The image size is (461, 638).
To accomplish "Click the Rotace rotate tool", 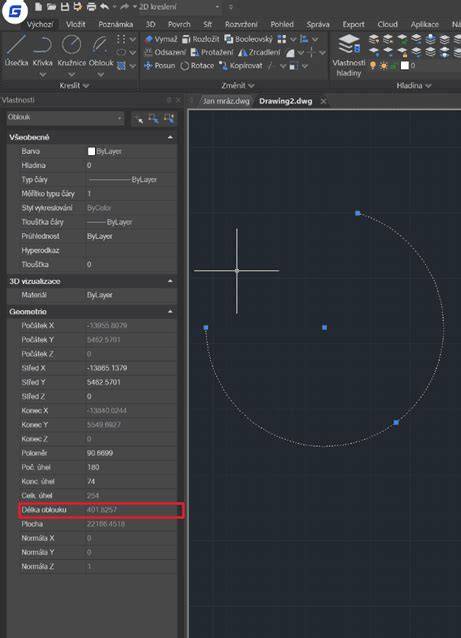I will [197, 66].
